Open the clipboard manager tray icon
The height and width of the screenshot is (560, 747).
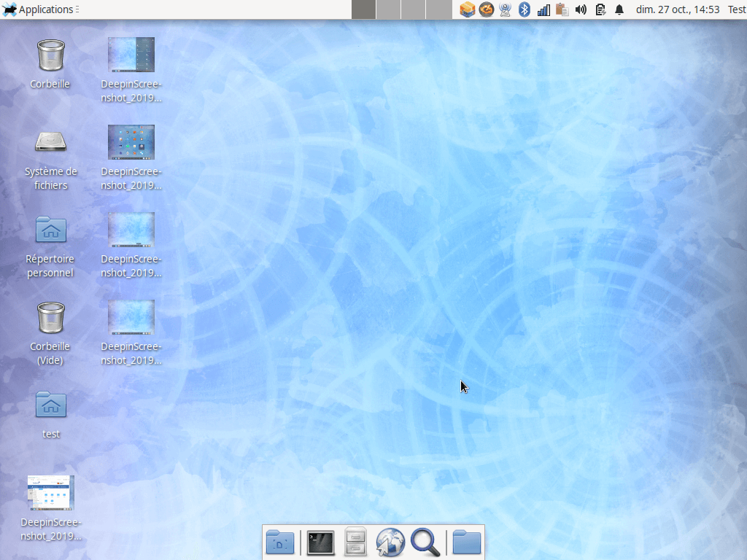point(562,9)
